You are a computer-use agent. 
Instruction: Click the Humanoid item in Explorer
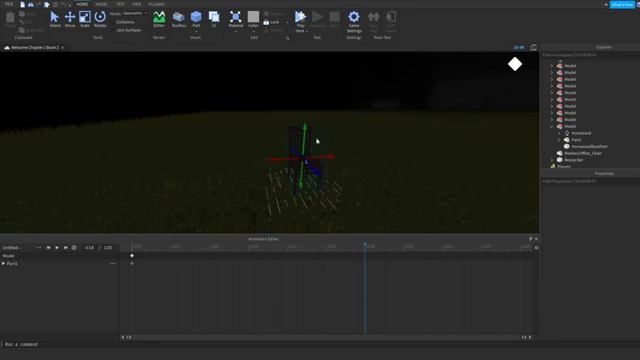581,133
